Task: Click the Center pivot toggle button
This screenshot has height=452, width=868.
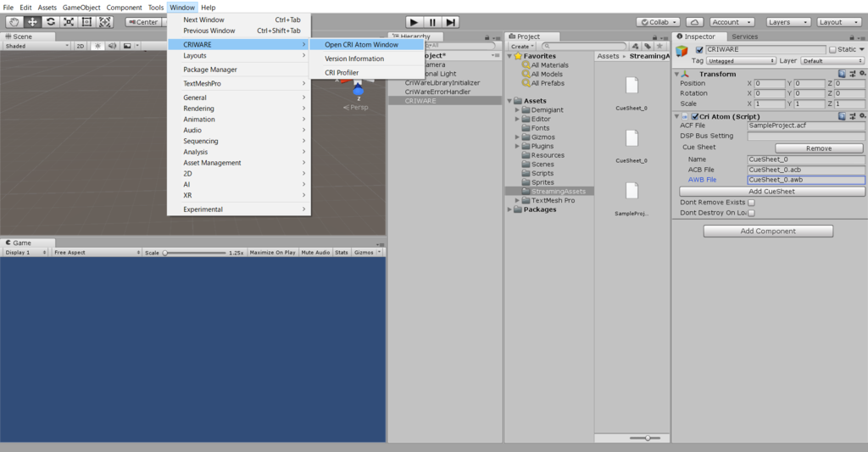Action: 143,22
